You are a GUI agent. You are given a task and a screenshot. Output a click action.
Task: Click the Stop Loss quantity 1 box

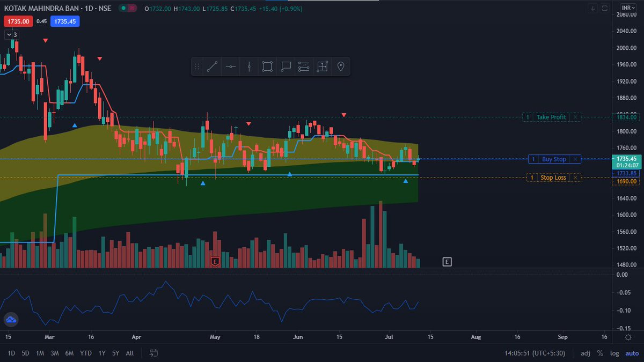point(532,178)
